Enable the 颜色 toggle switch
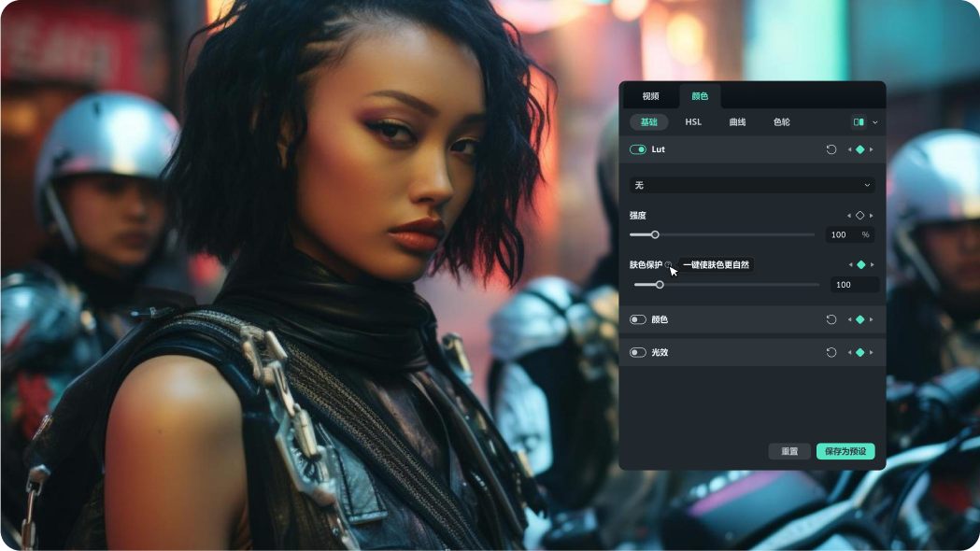The width and height of the screenshot is (980, 551). (637, 319)
